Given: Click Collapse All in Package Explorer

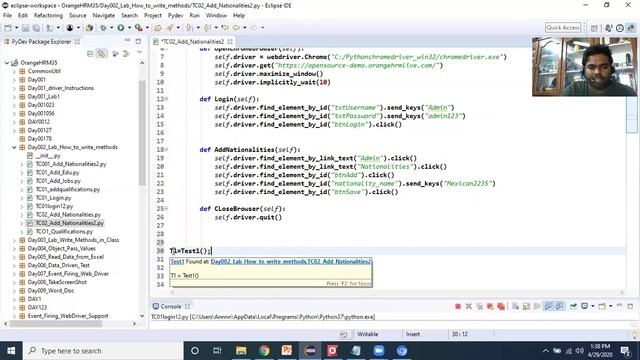Looking at the screenshot, I should pyautogui.click(x=90, y=54).
